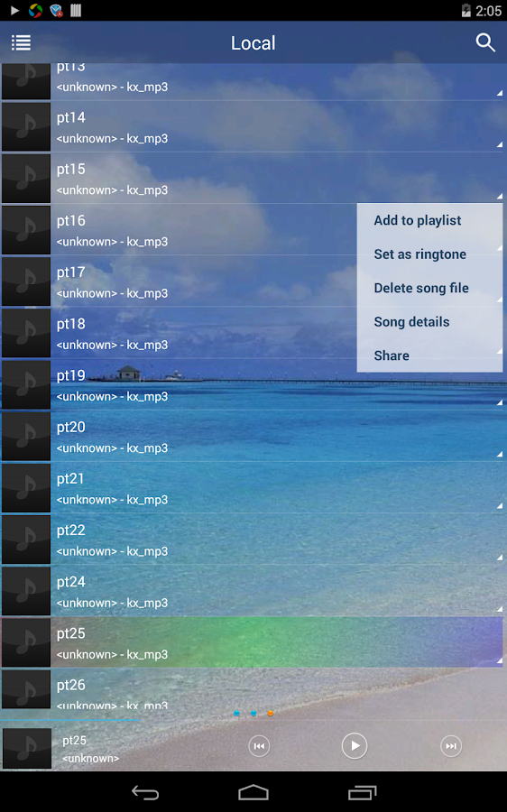Expand options arrow for pt21

tap(499, 506)
